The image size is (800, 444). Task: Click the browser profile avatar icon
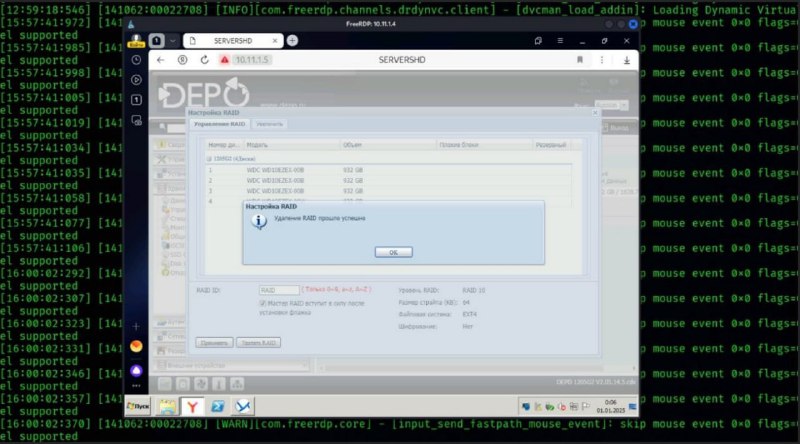[x=136, y=41]
